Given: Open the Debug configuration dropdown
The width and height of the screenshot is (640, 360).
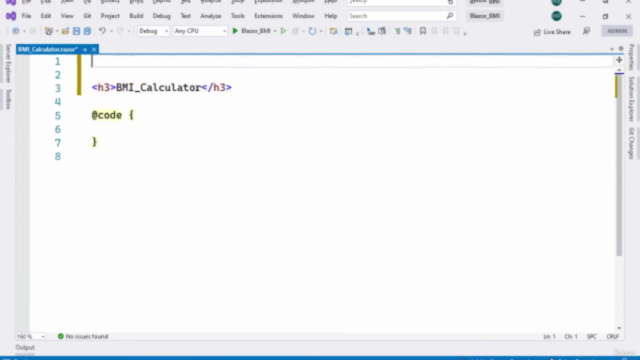Looking at the screenshot, I should tap(153, 31).
